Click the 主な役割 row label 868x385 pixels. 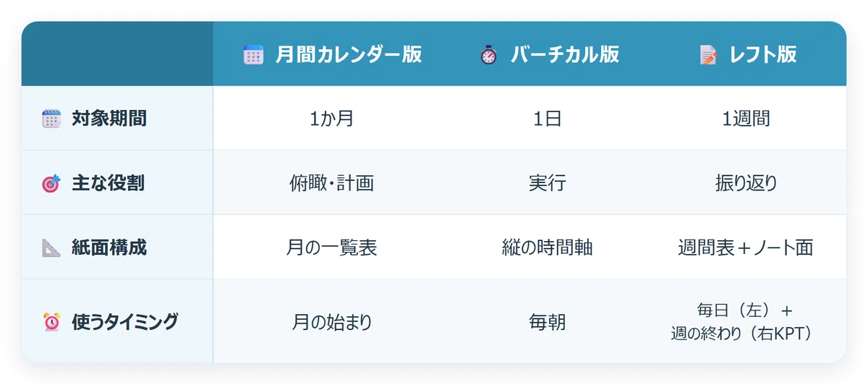click(109, 183)
